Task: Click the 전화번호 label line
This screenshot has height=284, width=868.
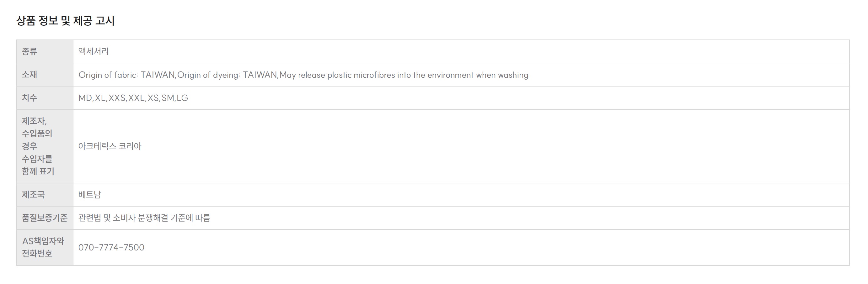Action: pos(37,254)
